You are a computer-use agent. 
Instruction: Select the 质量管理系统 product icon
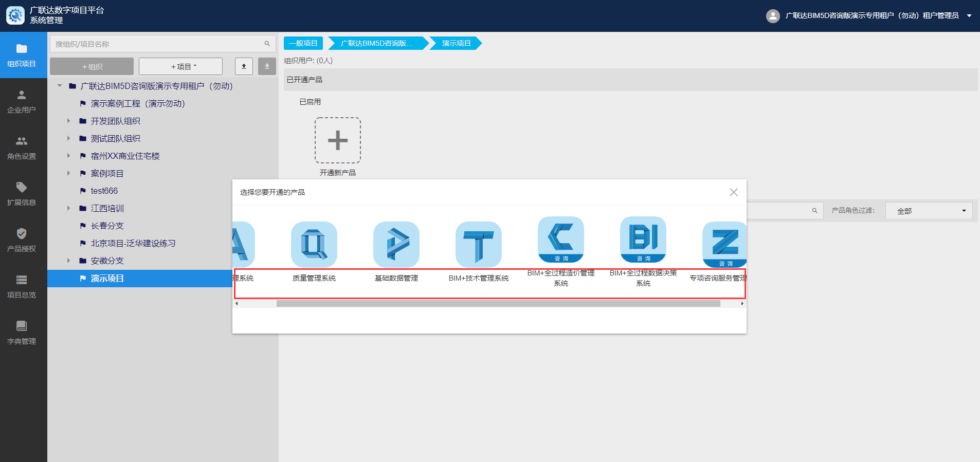(x=314, y=245)
